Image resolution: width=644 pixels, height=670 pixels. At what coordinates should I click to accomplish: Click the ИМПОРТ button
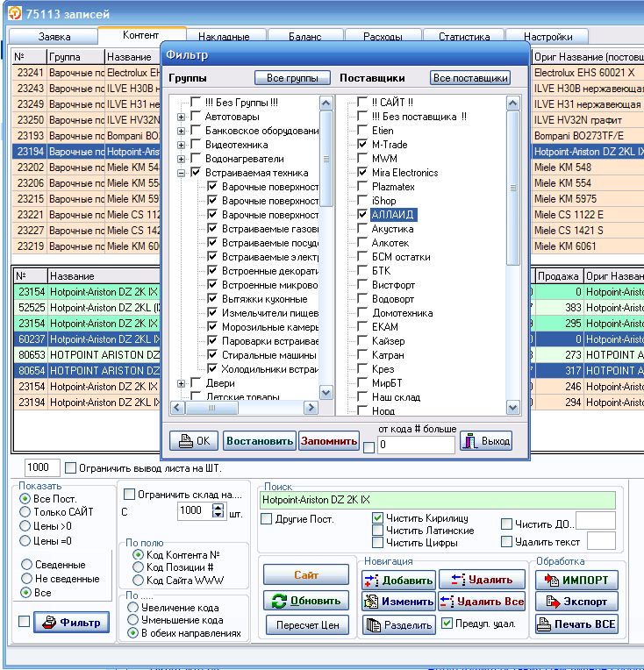[576, 581]
